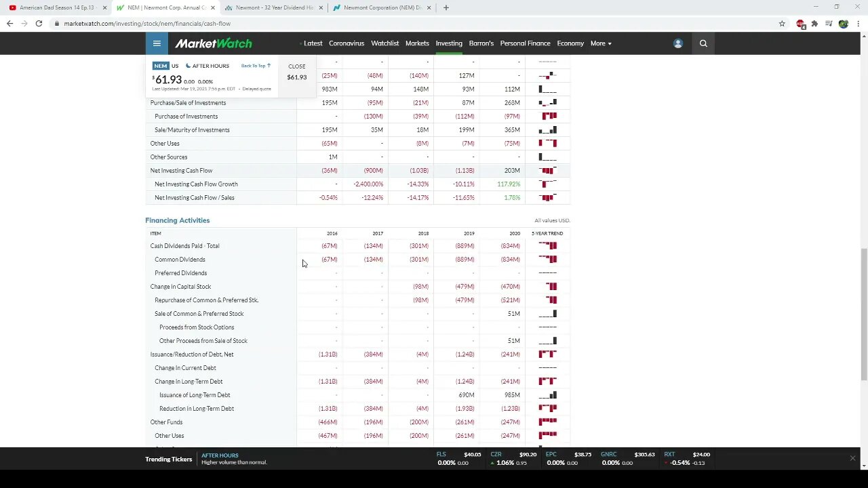Select the Common Dividends row label
The height and width of the screenshot is (488, 868).
pyautogui.click(x=180, y=260)
